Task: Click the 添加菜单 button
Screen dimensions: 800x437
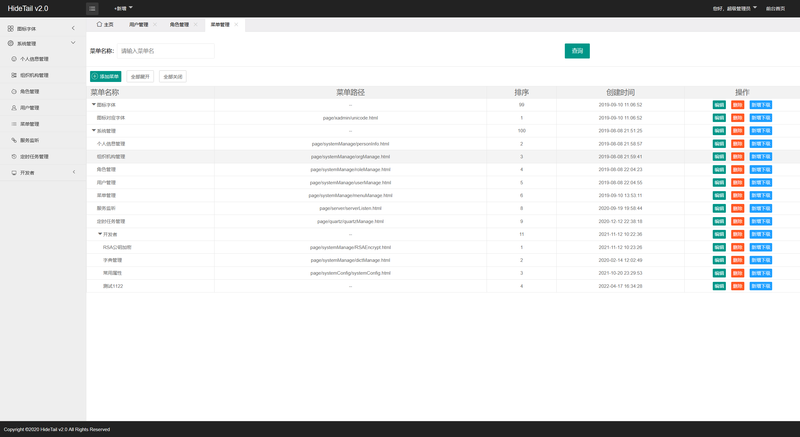Action: [106, 76]
